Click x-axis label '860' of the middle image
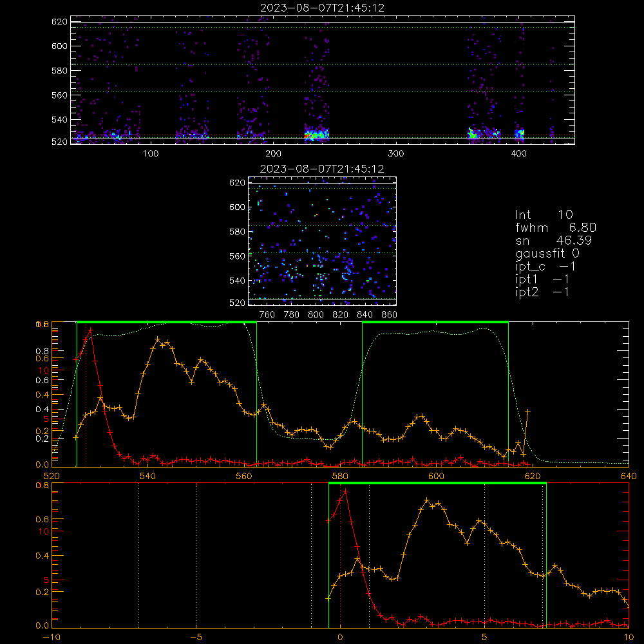Screen dimensions: 644x644 [x=390, y=314]
